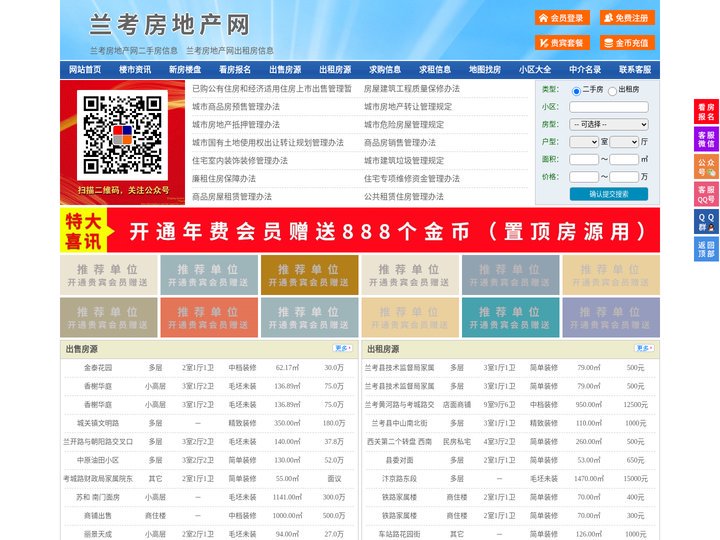Select the 二手房 radio button
Viewport: 720px width, 540px height.
pos(576,91)
